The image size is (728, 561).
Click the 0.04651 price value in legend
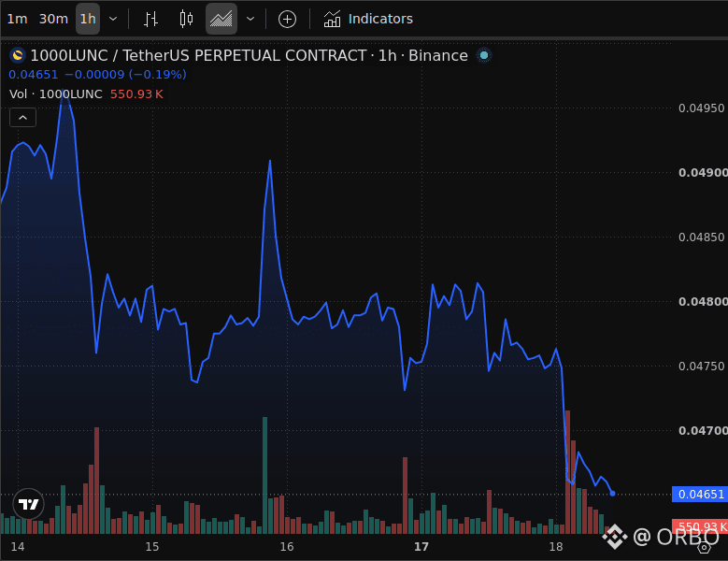click(x=34, y=74)
